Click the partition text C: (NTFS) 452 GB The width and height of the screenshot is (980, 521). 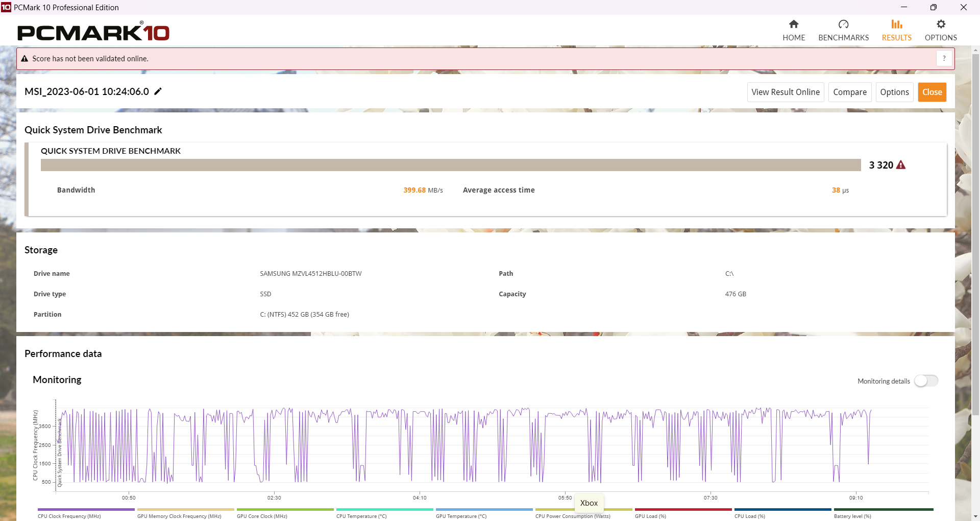(x=304, y=315)
